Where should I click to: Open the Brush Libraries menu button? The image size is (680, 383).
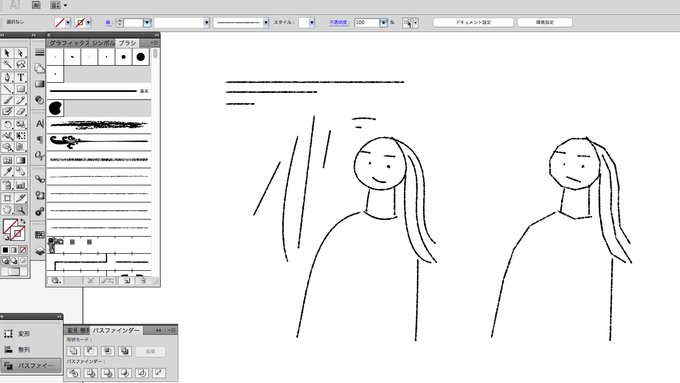click(x=56, y=281)
